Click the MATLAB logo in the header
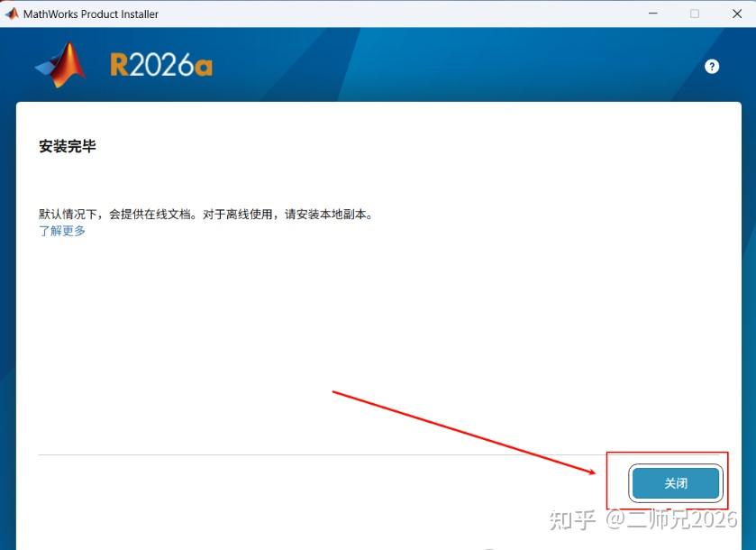The image size is (756, 550). tap(60, 65)
